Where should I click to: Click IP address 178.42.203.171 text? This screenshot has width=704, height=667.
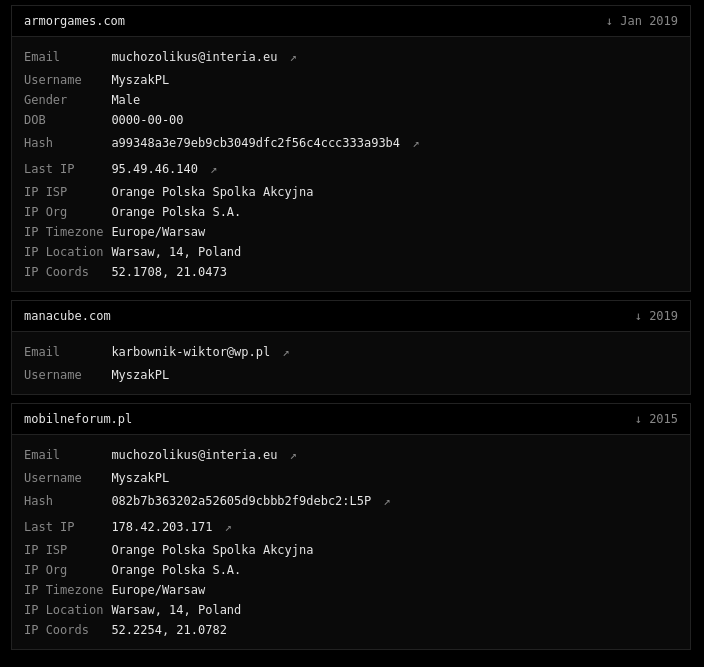tap(162, 527)
